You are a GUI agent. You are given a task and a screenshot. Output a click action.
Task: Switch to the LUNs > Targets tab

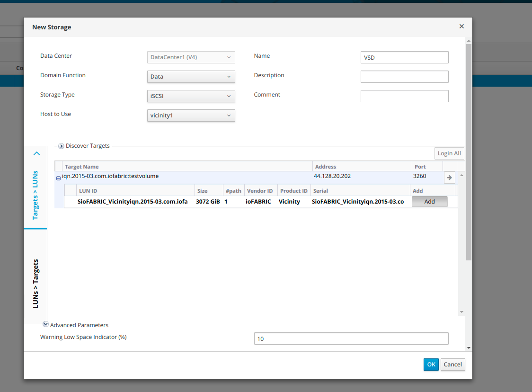pyautogui.click(x=35, y=283)
